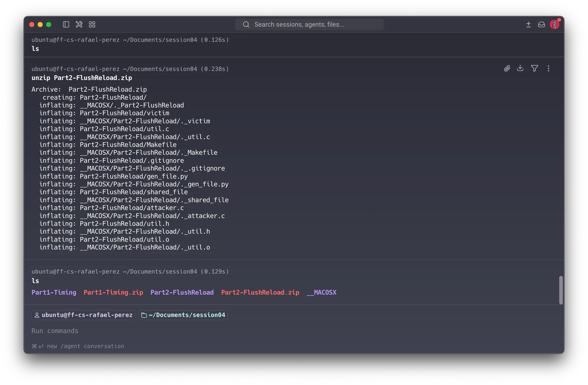
Task: Click Part2-FlushReload.zip in ls output
Action: (260, 292)
